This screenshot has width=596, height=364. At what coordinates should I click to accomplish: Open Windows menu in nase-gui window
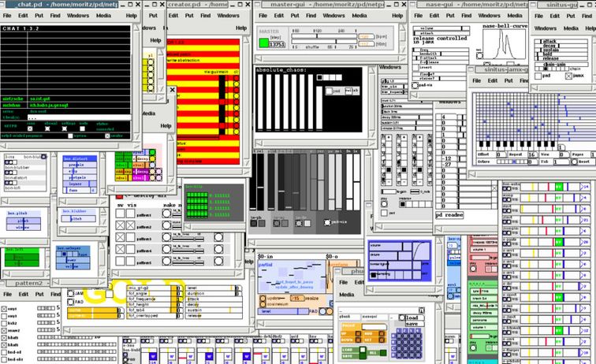coord(489,16)
